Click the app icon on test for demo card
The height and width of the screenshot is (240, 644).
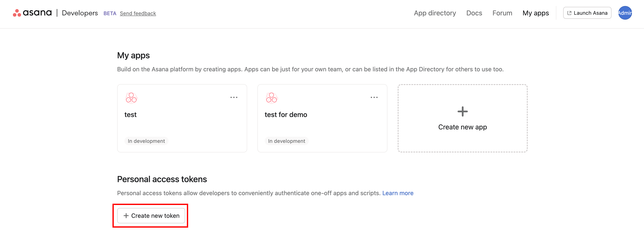272,98
